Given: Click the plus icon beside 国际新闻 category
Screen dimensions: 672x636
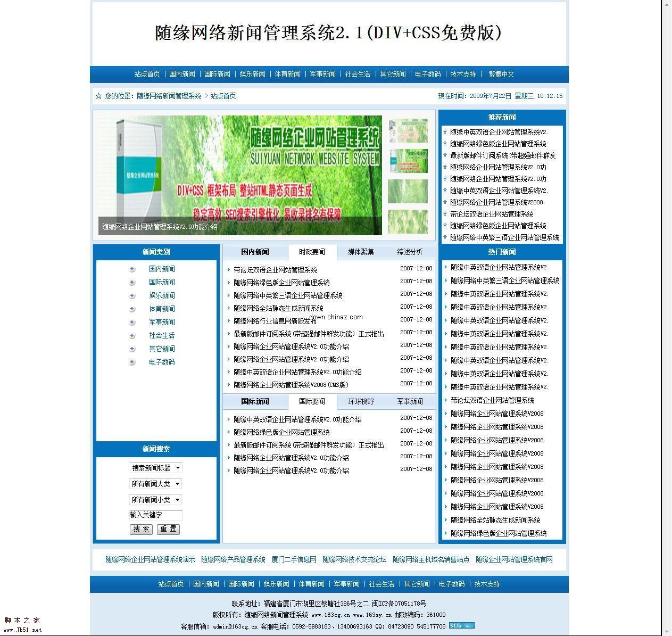Looking at the screenshot, I should pyautogui.click(x=132, y=282).
